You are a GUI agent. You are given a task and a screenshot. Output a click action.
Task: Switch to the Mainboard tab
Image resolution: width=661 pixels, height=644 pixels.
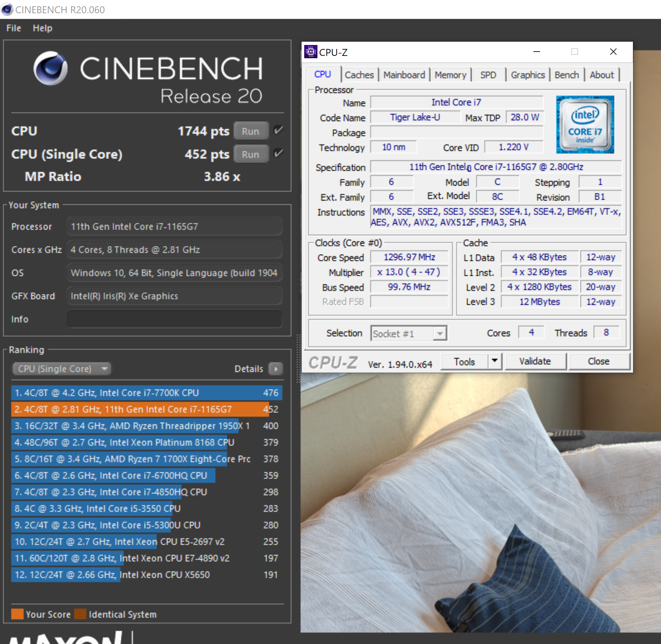click(404, 75)
